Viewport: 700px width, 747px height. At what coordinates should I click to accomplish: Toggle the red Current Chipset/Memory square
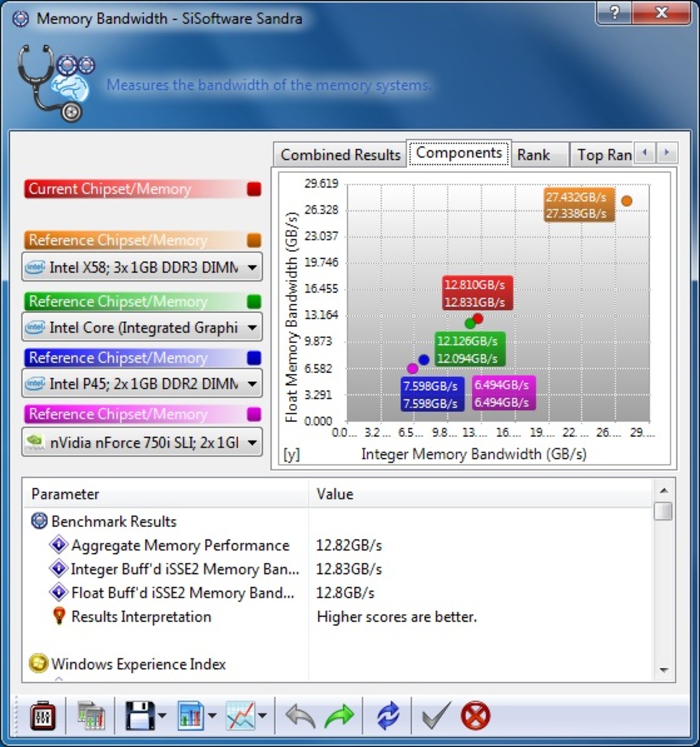click(254, 189)
